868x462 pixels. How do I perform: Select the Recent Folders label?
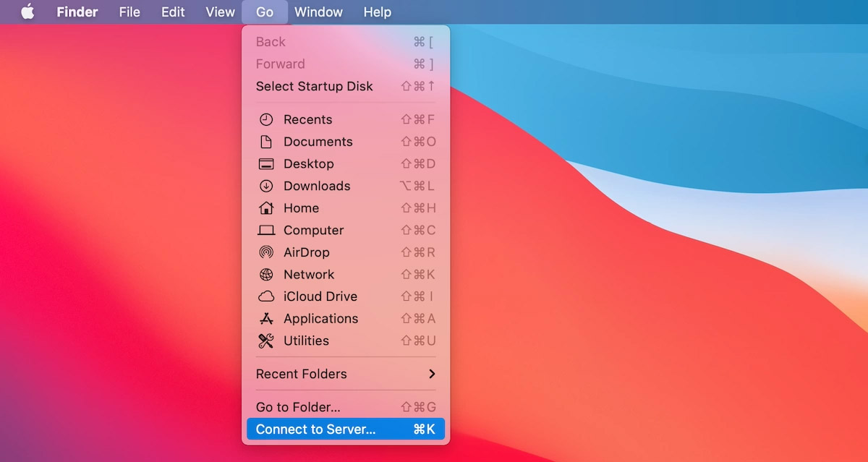pyautogui.click(x=301, y=374)
